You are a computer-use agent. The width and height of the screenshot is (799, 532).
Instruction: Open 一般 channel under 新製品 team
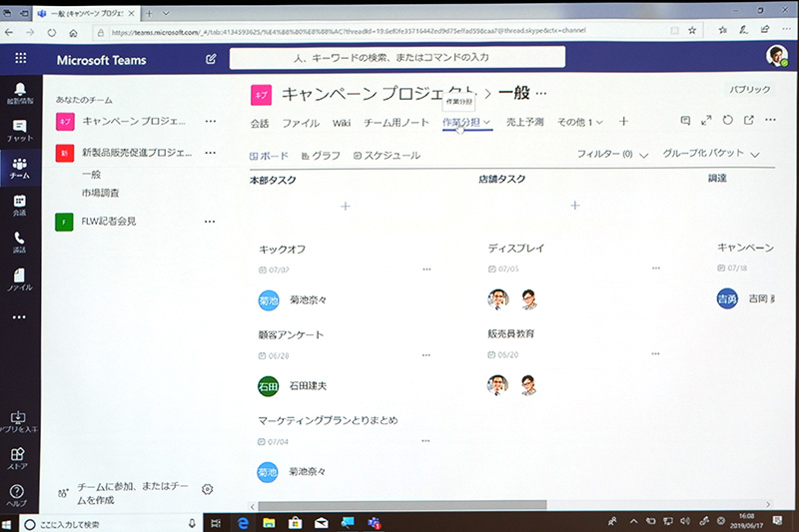click(91, 175)
